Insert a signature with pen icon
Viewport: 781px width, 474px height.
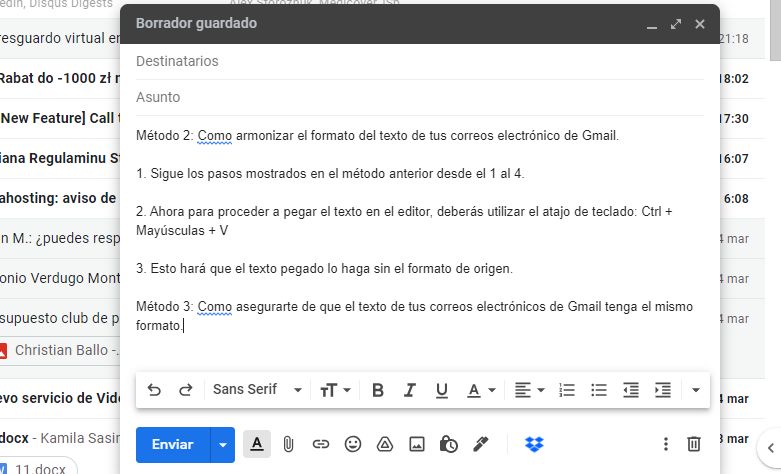point(481,444)
